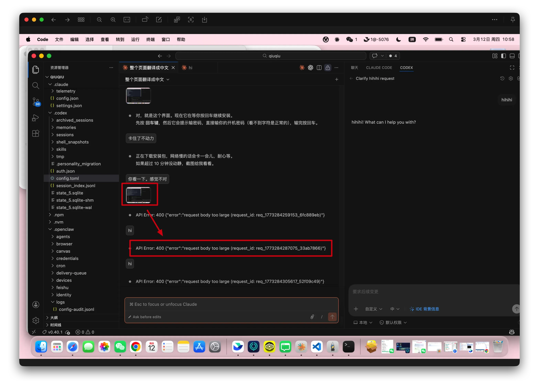The image size is (539, 392).
Task: Open the 自定义 model dropdown
Action: click(374, 309)
